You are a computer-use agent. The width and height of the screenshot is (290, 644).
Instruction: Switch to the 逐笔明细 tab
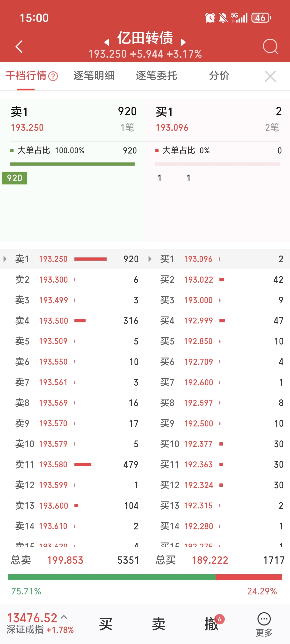[x=94, y=76]
